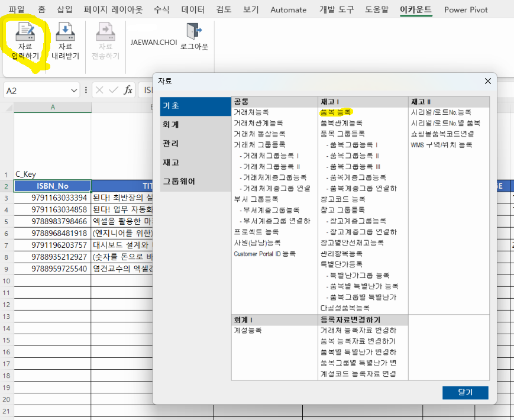Select the 재고 category in dialog sidebar

pos(195,163)
